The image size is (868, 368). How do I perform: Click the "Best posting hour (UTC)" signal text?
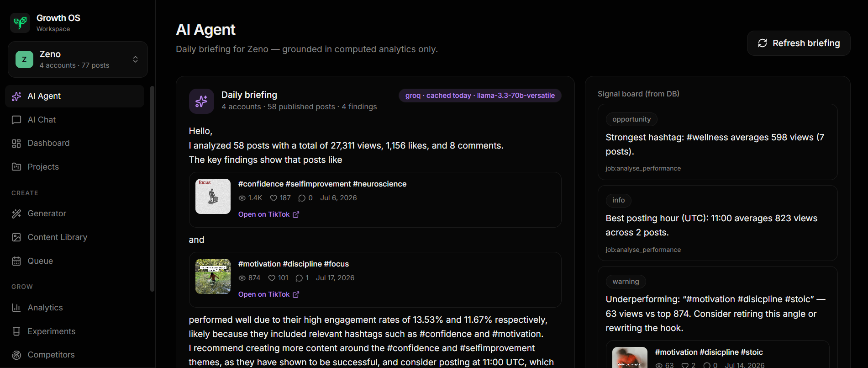tap(711, 225)
